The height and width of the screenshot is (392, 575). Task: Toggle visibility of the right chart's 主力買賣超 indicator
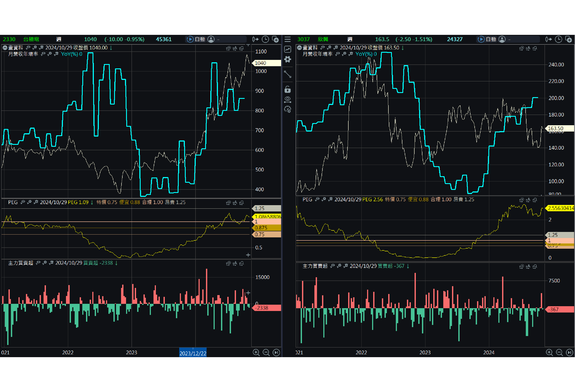point(332,266)
